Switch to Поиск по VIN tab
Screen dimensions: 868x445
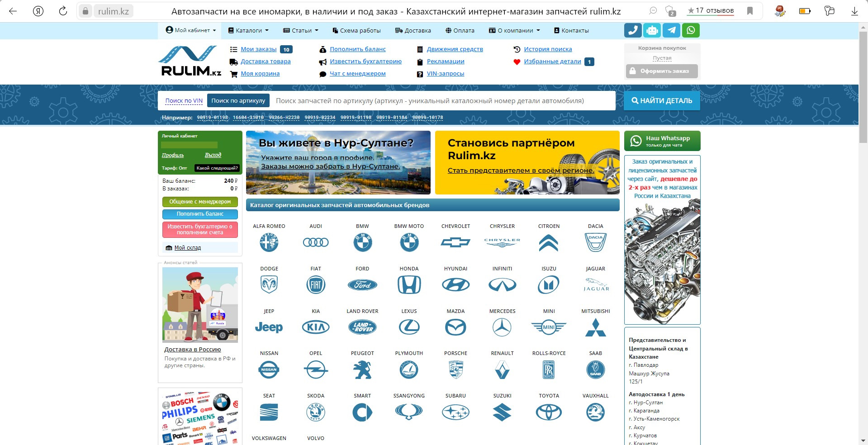[184, 100]
